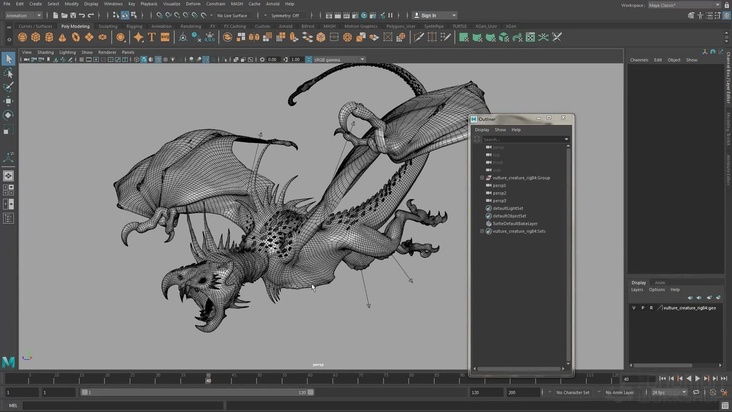Switch to the Rigging shelf tab
Screen dimensions: 732x412
click(x=134, y=26)
